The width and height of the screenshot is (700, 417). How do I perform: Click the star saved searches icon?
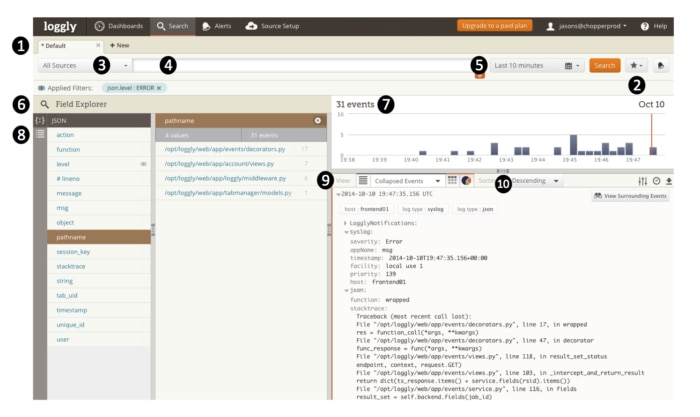(x=636, y=65)
